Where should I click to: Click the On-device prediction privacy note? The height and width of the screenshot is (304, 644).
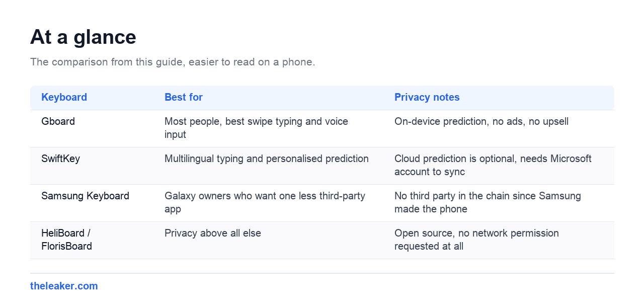click(x=481, y=121)
